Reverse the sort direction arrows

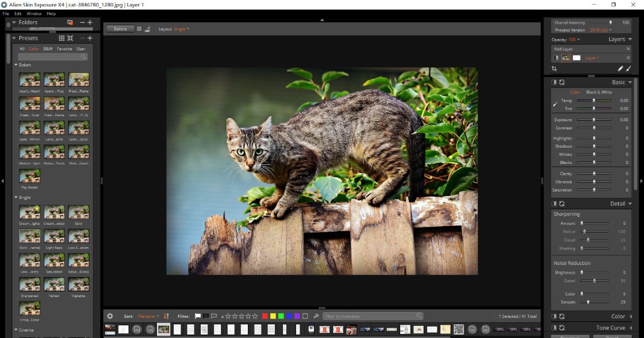click(167, 316)
